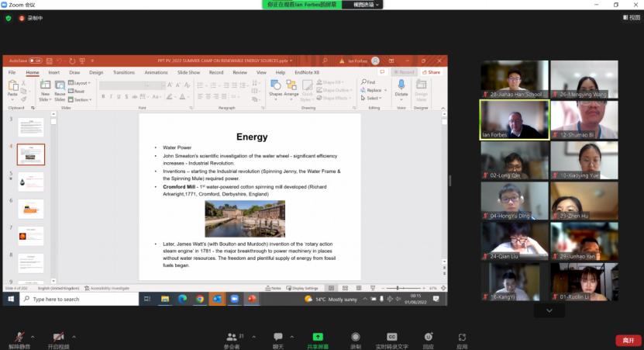Click the Zoom record icon
This screenshot has width=644, height=350.
coord(356,337)
